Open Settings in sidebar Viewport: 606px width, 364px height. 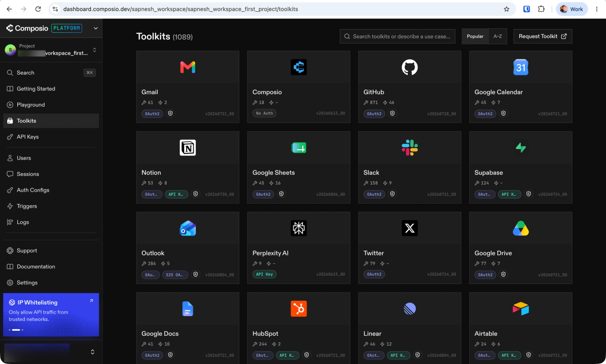51,283
